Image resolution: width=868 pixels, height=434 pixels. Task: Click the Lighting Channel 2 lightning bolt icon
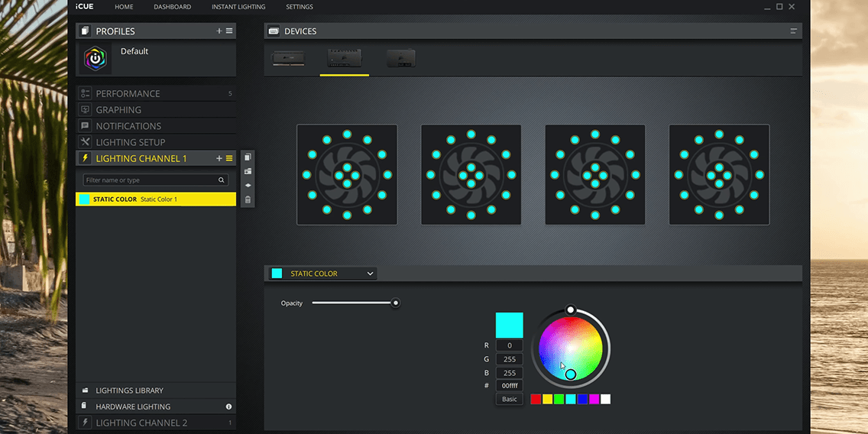(85, 423)
